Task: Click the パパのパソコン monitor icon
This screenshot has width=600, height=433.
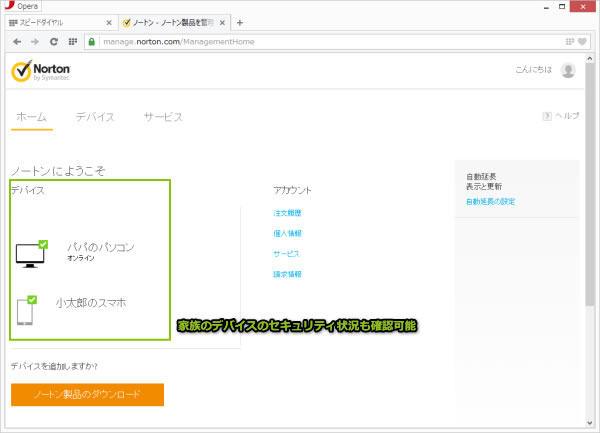Action: [31, 254]
